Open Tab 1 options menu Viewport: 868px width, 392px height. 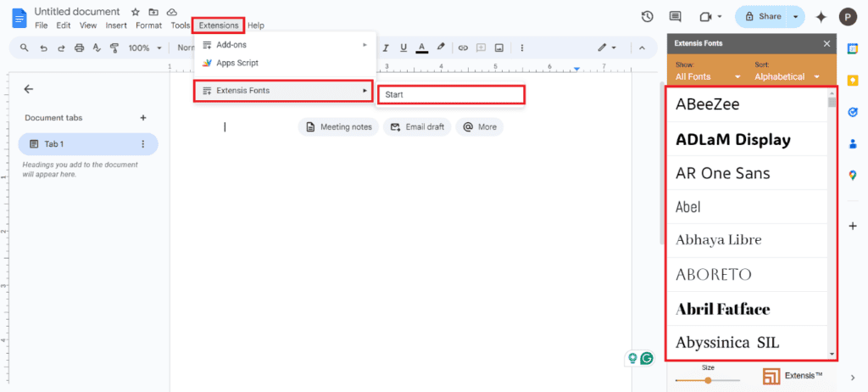point(142,144)
